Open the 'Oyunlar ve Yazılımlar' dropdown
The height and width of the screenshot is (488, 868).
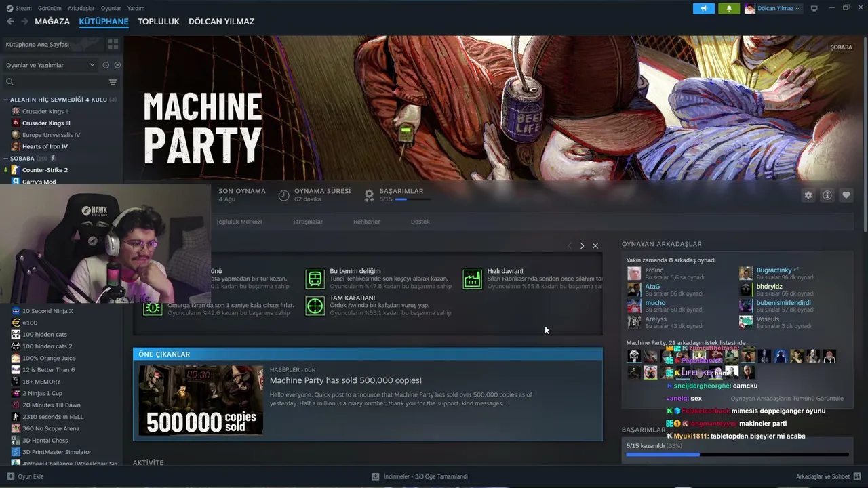click(50, 65)
